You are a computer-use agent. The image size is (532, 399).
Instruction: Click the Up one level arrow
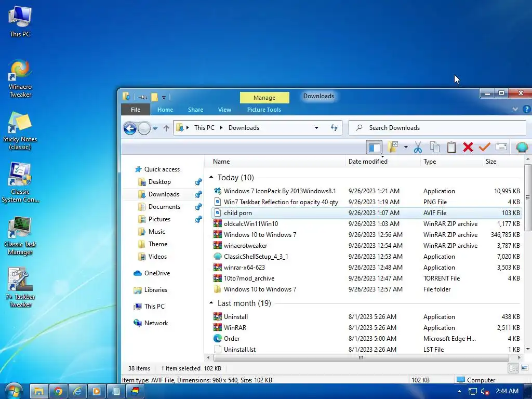point(166,128)
